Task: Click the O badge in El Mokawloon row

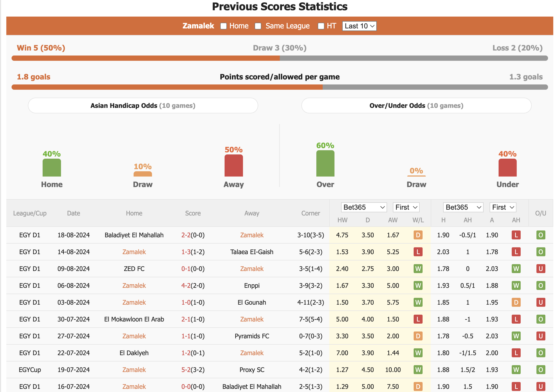Action: [x=541, y=319]
